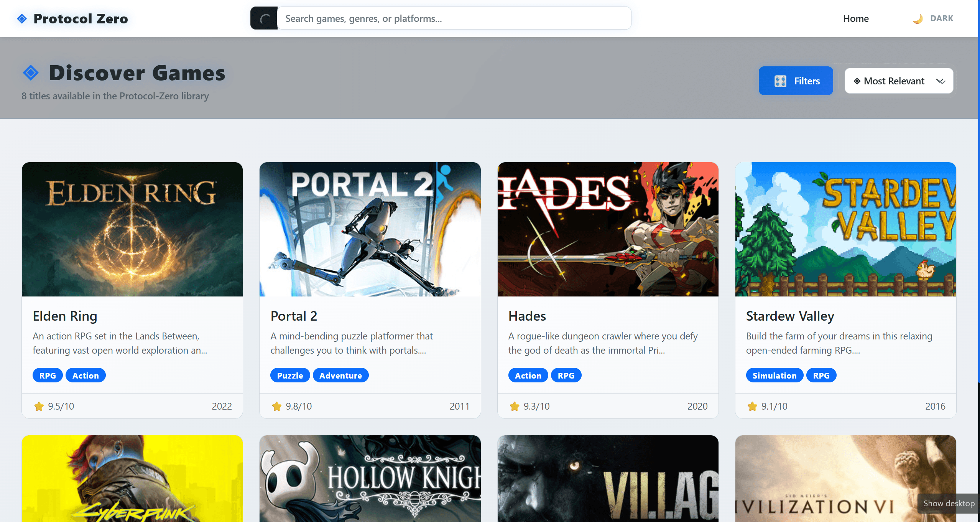Viewport: 980px width, 522px height.
Task: Click the 2020 release year
Action: click(697, 406)
